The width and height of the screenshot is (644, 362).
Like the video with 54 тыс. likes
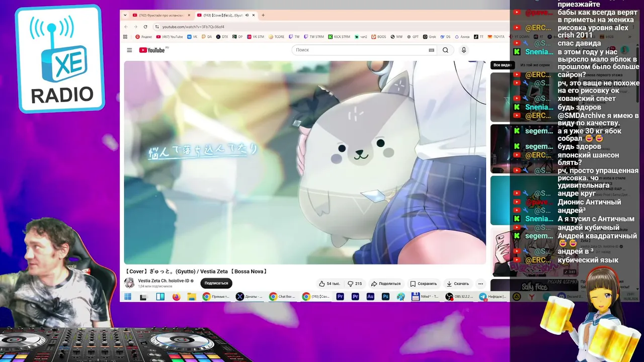(330, 284)
